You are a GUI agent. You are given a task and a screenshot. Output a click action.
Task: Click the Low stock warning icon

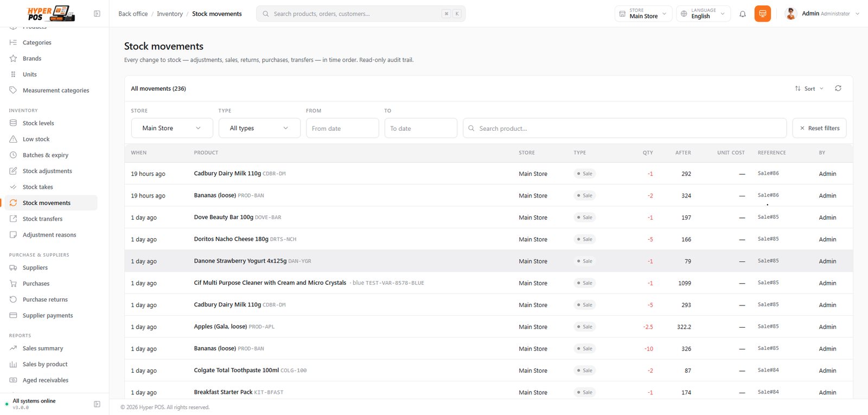coord(13,139)
